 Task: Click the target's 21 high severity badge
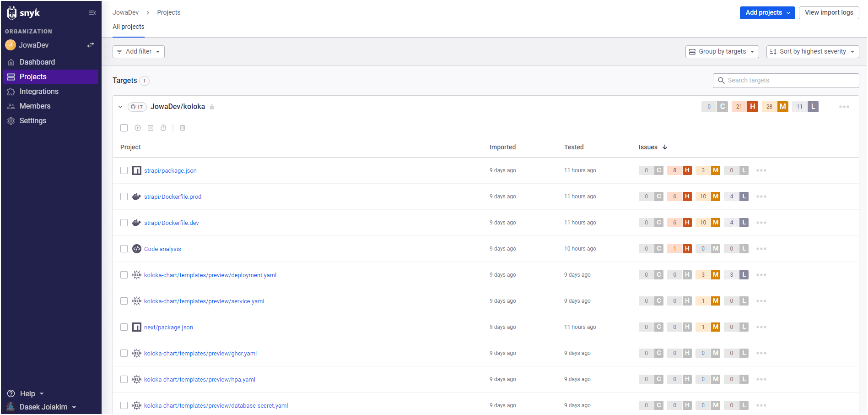pyautogui.click(x=745, y=107)
